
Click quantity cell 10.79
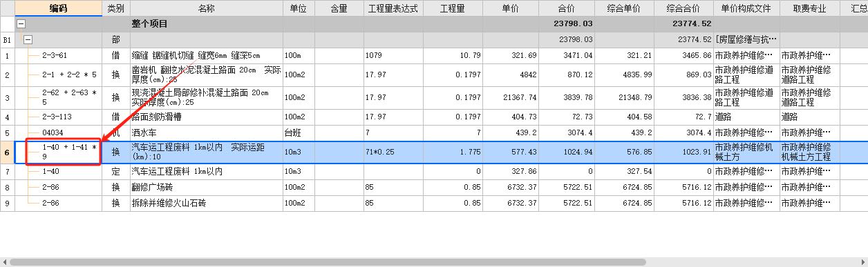click(452, 55)
